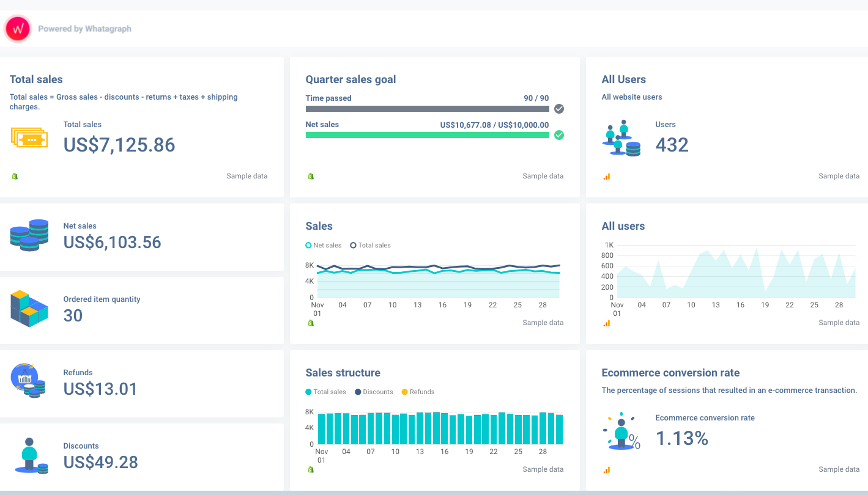Toggle the Discounts legend in Sales structure
The height and width of the screenshot is (495, 868).
tap(374, 392)
